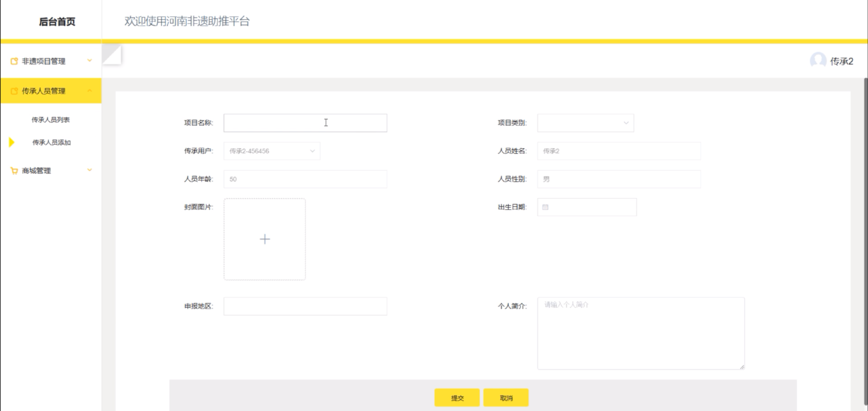868x411 pixels.
Task: Click the 商城管理 shopping cart icon
Action: click(x=14, y=171)
